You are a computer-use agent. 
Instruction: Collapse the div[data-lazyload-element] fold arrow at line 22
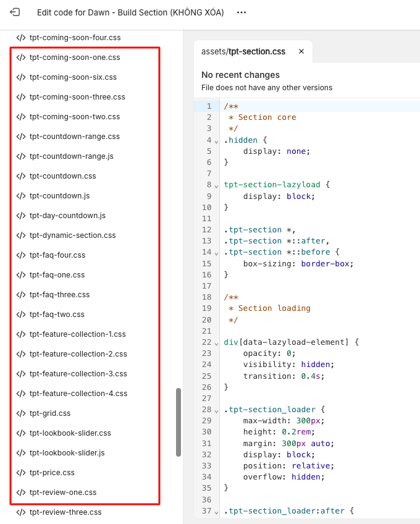click(x=216, y=344)
